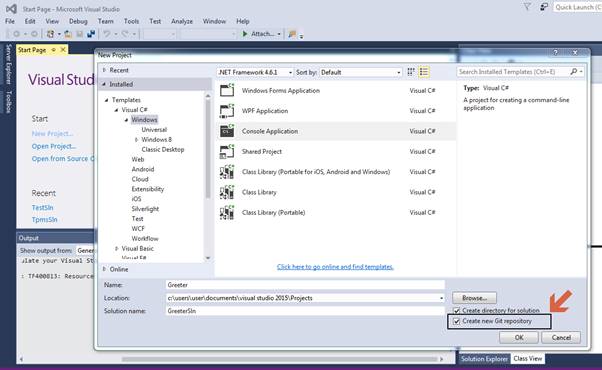Click the Solution name field
This screenshot has width=602, height=370.
[305, 311]
